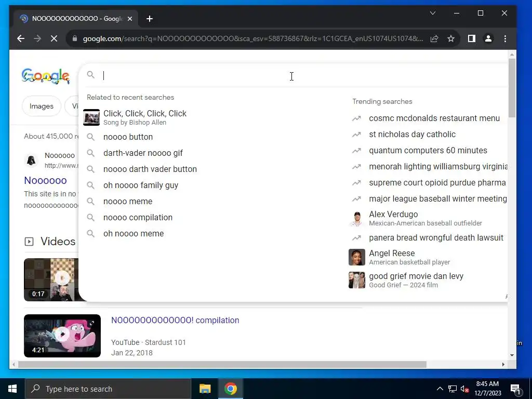This screenshot has width=532, height=399.
Task: Click trending arrow icon beside panera bread
Action: [x=356, y=238]
